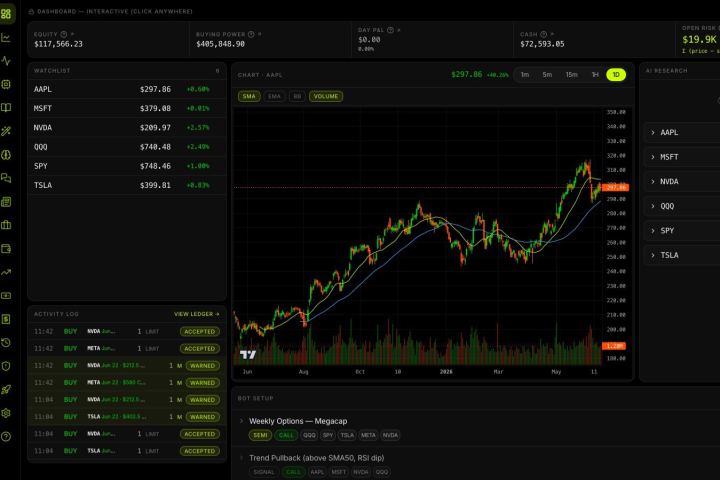720x480 pixels.
Task: Open the Dashboard grid icon in sidebar
Action: (x=6, y=13)
